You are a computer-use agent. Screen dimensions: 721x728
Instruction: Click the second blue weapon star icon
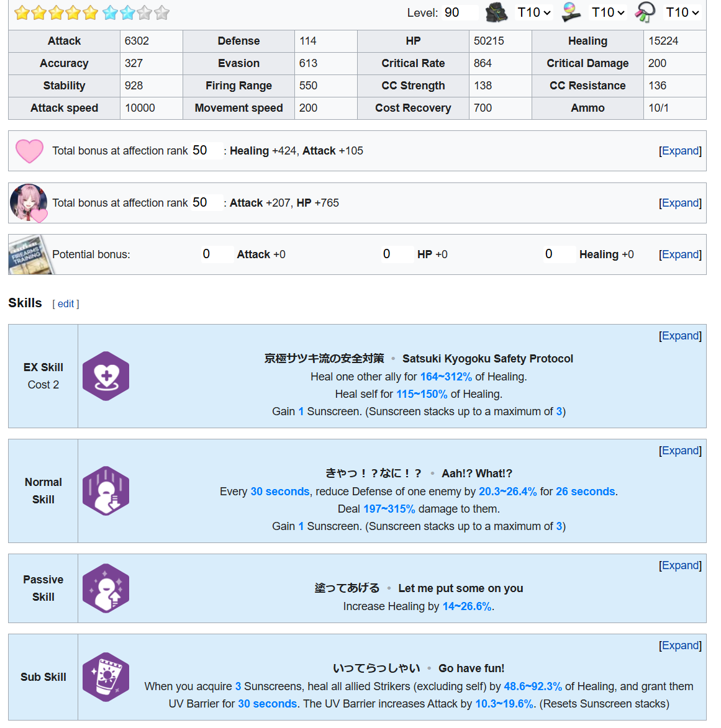[127, 12]
